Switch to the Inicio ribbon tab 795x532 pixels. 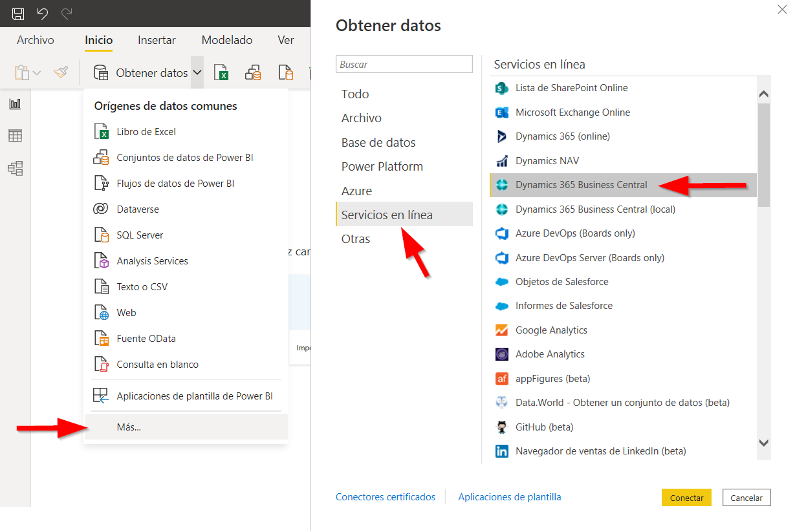[99, 40]
